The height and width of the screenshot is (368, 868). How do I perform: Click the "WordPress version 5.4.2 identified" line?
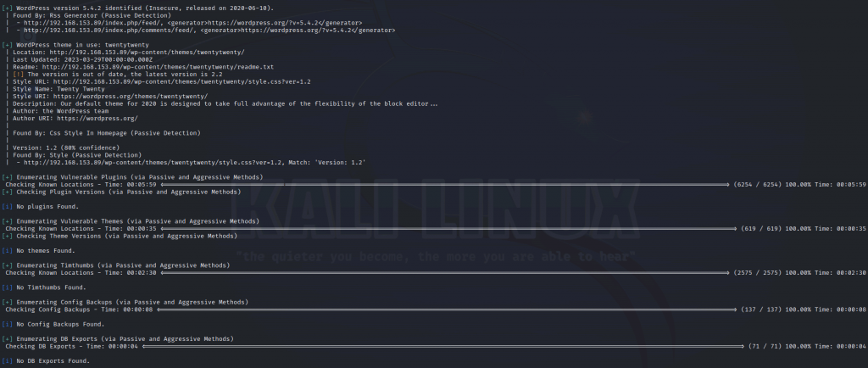pyautogui.click(x=138, y=8)
